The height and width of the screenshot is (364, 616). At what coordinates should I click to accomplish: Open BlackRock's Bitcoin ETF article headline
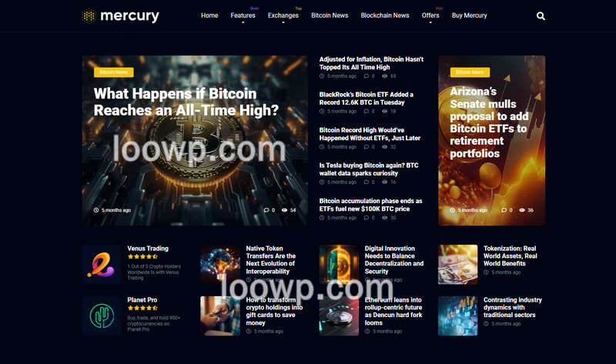pos(367,99)
